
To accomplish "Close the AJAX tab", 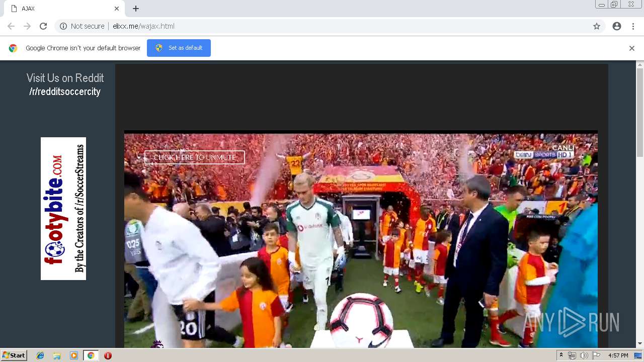I will point(117,9).
